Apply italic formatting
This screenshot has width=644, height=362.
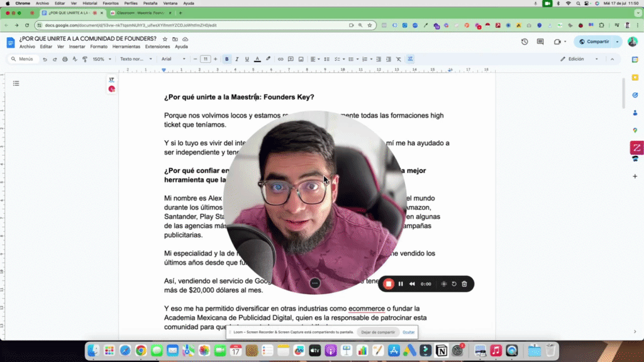point(237,59)
